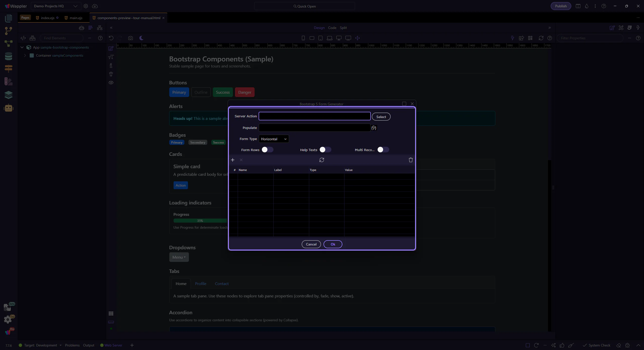This screenshot has height=350, width=644.
Task: Click the add field plus icon
Action: click(x=232, y=160)
